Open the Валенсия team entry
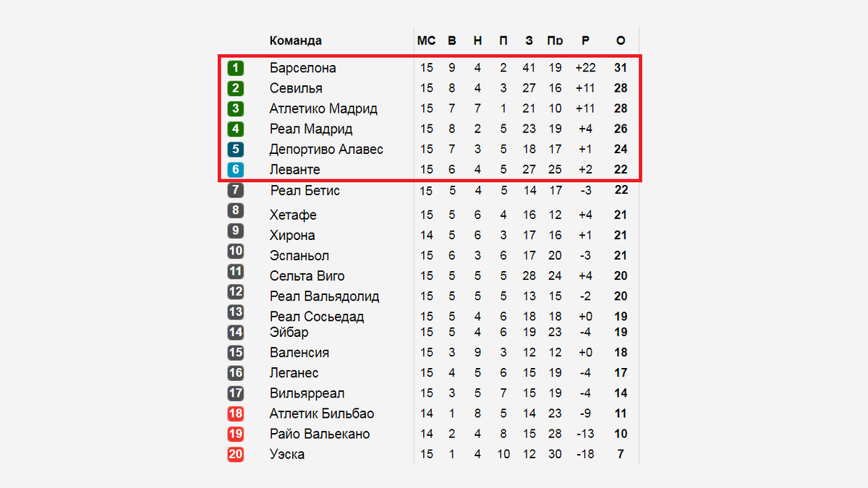This screenshot has width=868, height=488. pyautogui.click(x=299, y=353)
